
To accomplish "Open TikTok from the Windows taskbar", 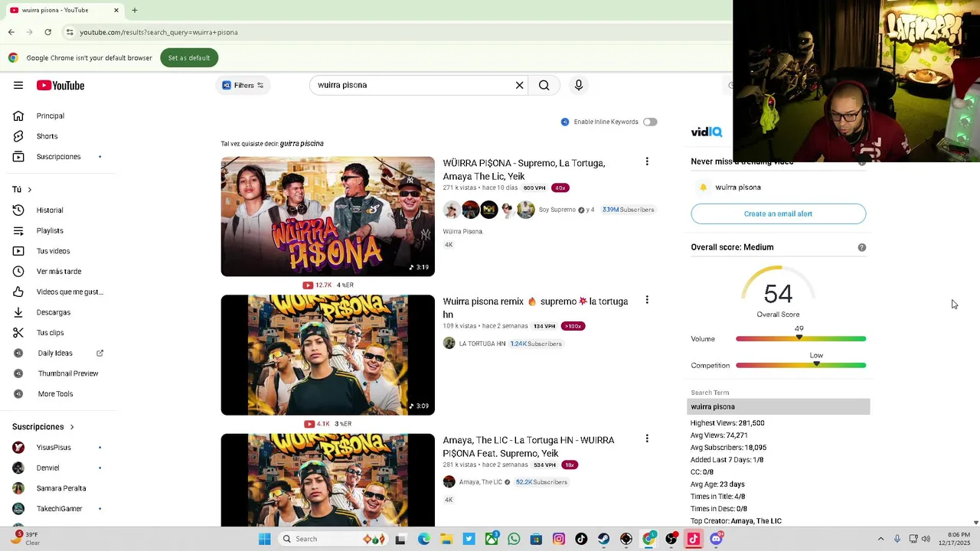I will [x=581, y=539].
